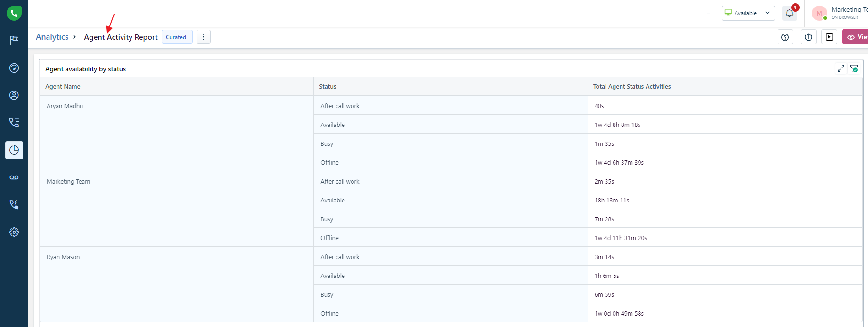Click the '18h 13m 11s' value
Screen dimensions: 868x327
pos(612,200)
